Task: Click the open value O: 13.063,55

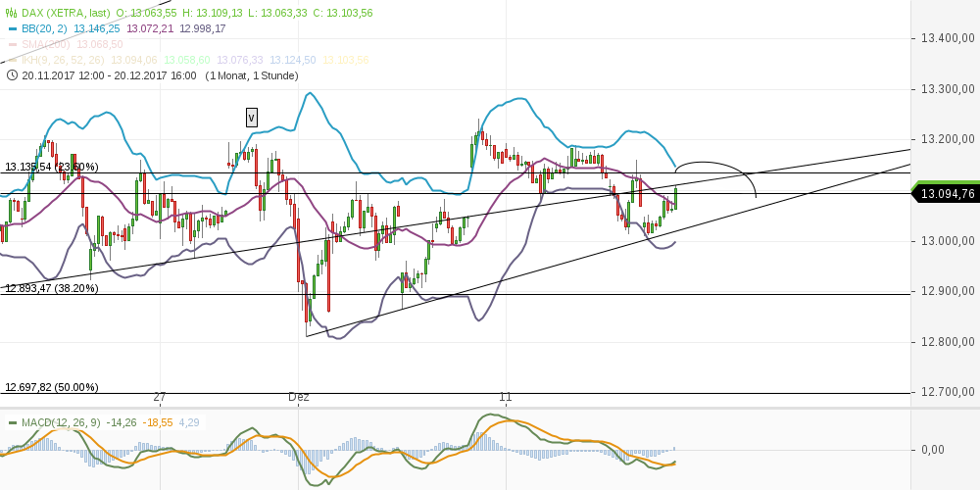Action: 145,13
